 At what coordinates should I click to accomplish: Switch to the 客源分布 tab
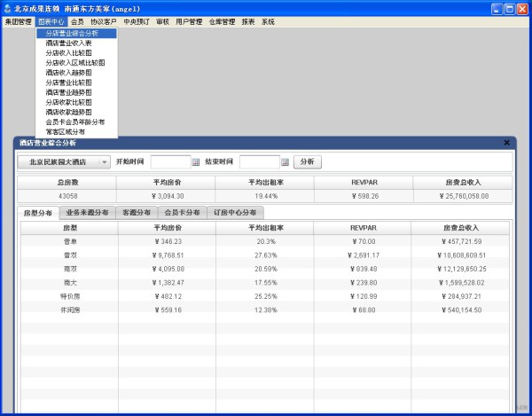[x=137, y=213]
